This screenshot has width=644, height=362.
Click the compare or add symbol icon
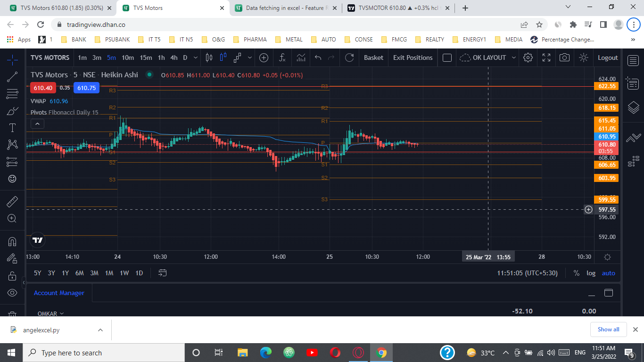[264, 58]
